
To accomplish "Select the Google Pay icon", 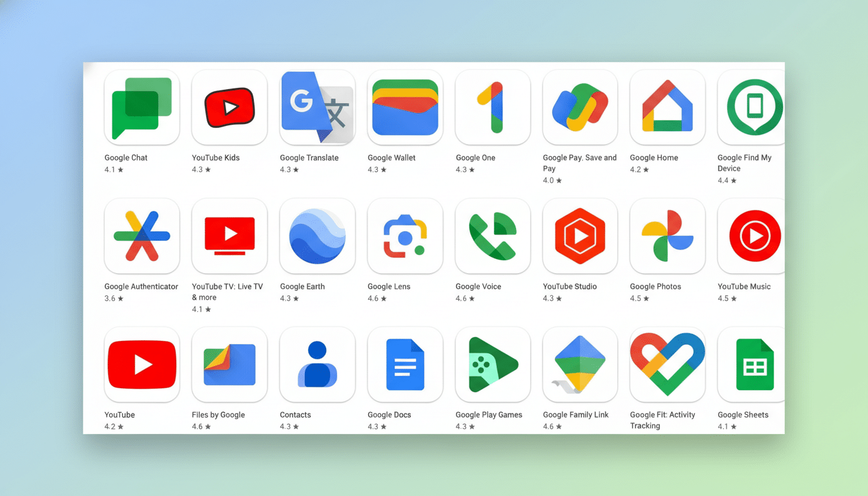I will [x=580, y=107].
